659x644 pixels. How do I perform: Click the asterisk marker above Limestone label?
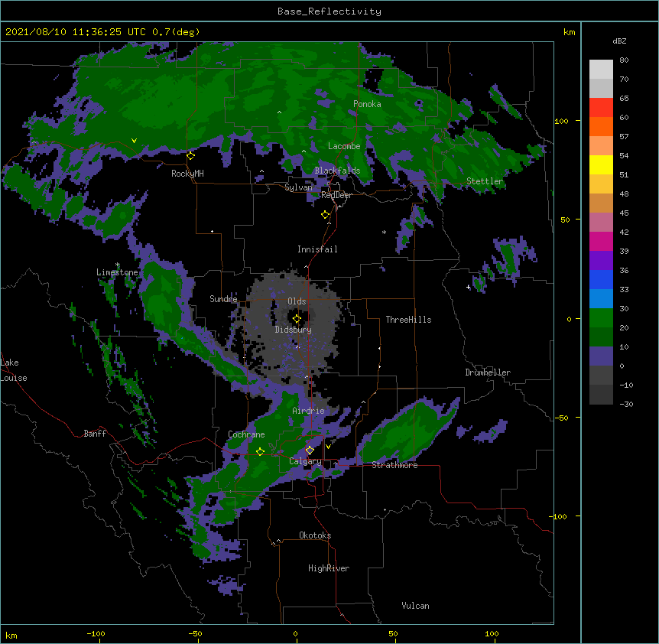click(118, 265)
